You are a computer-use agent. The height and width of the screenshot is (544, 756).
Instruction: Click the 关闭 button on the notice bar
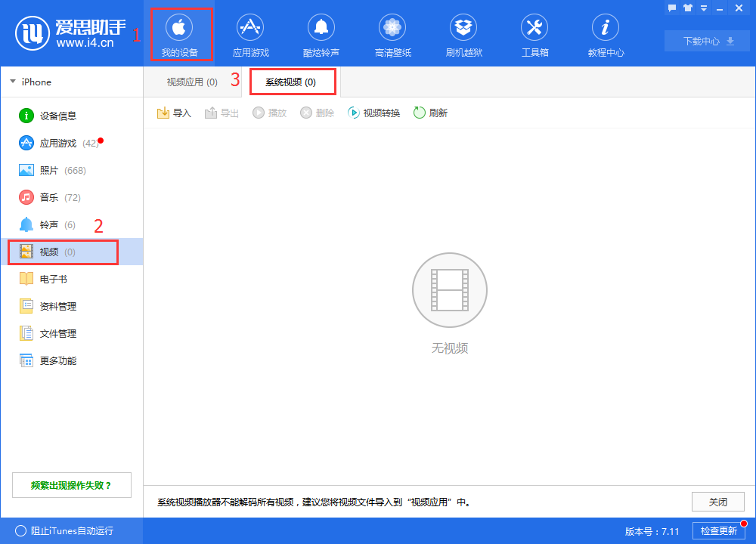click(x=718, y=502)
